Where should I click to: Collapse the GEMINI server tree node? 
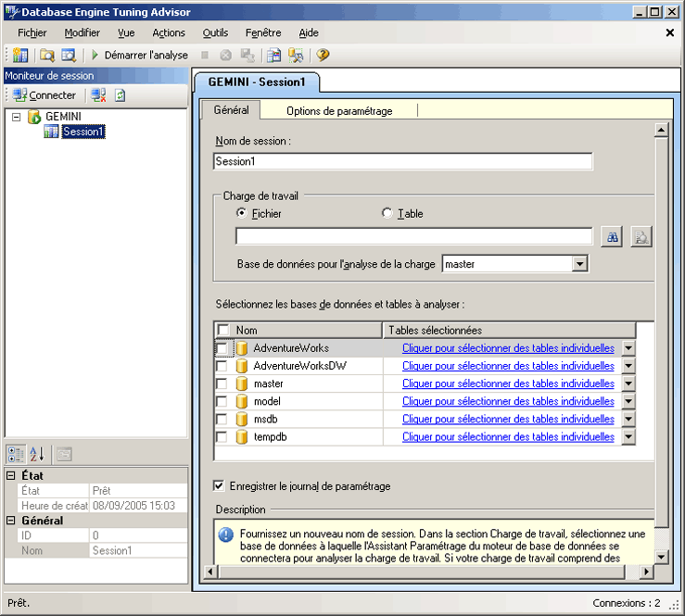point(17,117)
